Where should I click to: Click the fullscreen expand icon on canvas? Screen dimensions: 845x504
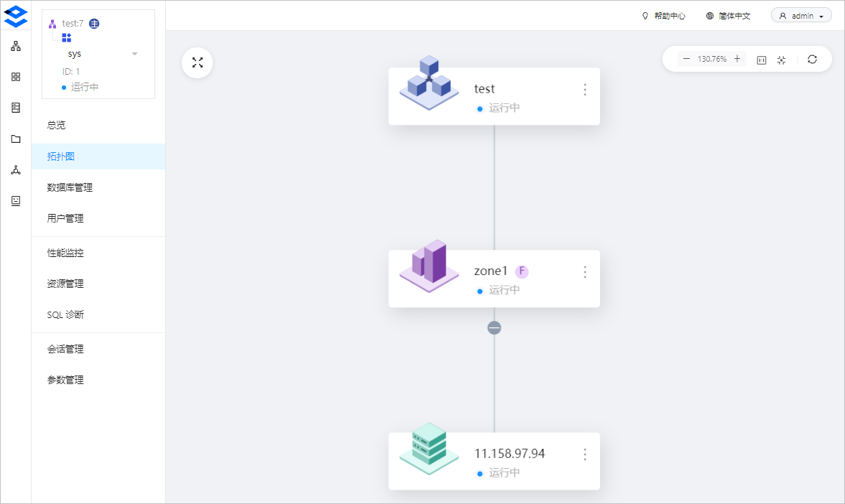point(197,63)
